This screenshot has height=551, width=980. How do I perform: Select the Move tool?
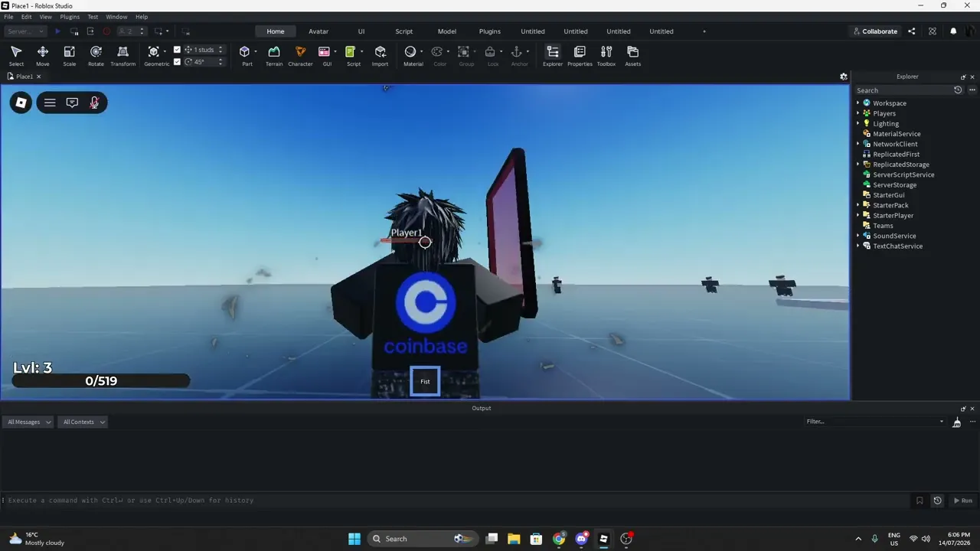tap(43, 55)
